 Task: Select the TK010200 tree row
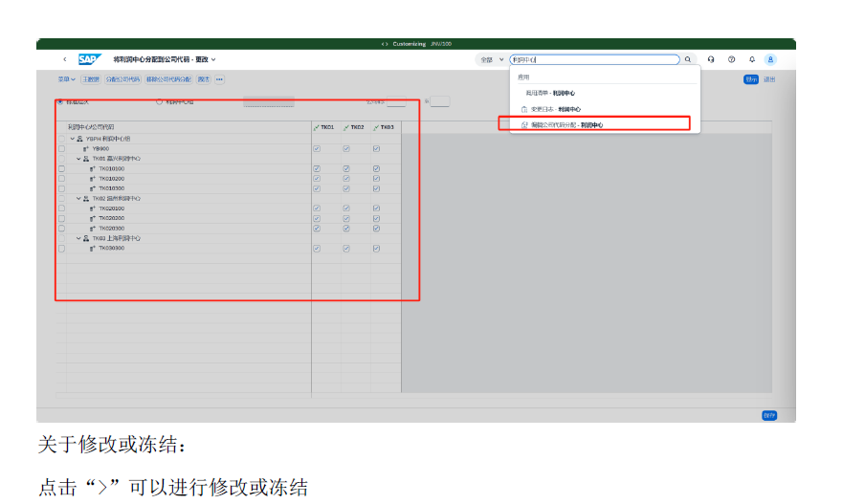click(x=112, y=179)
